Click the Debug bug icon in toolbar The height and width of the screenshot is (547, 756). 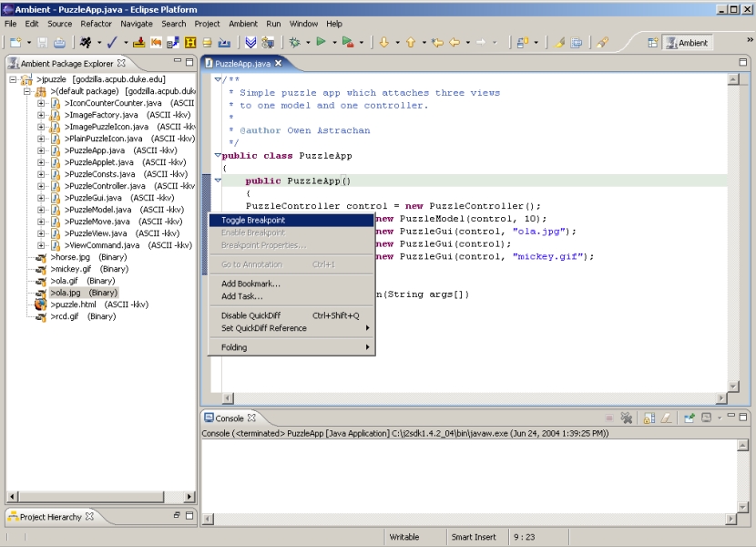pos(294,43)
